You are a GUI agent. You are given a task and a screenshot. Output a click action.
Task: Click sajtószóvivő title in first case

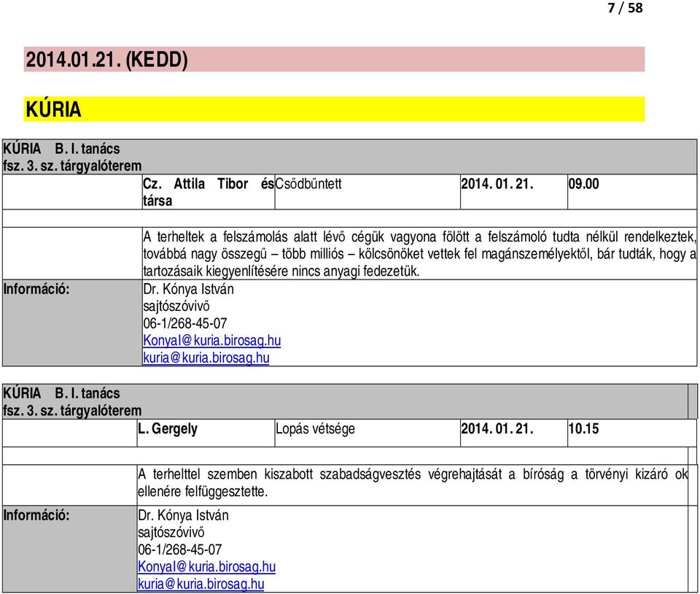point(176,306)
